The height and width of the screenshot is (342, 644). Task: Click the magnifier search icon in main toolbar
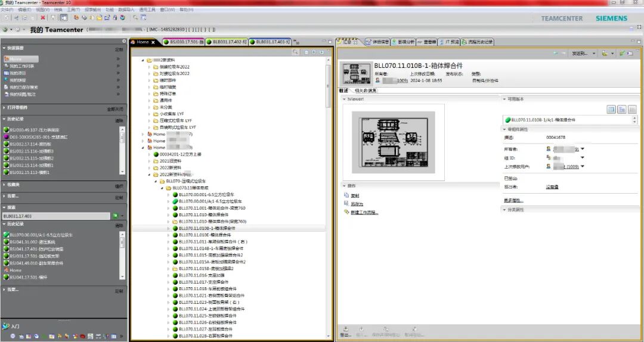(135, 18)
